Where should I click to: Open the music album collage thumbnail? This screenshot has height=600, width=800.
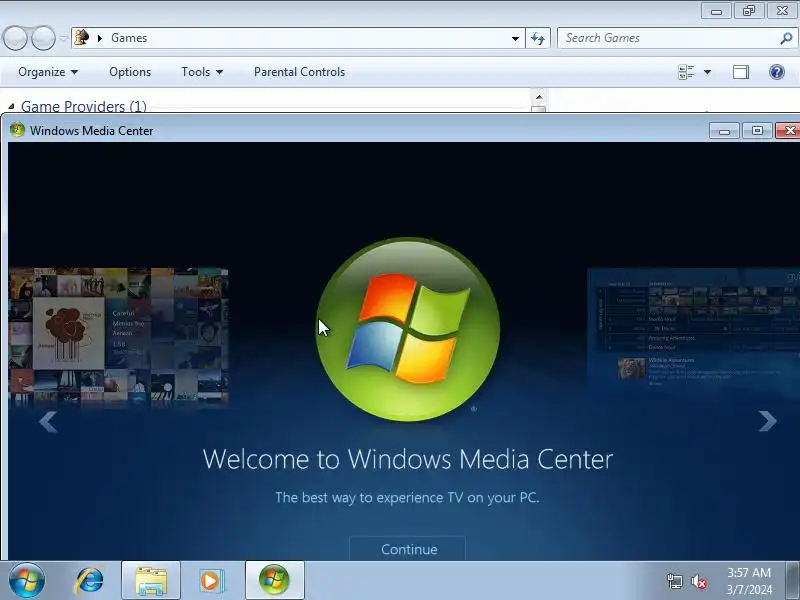tap(118, 337)
